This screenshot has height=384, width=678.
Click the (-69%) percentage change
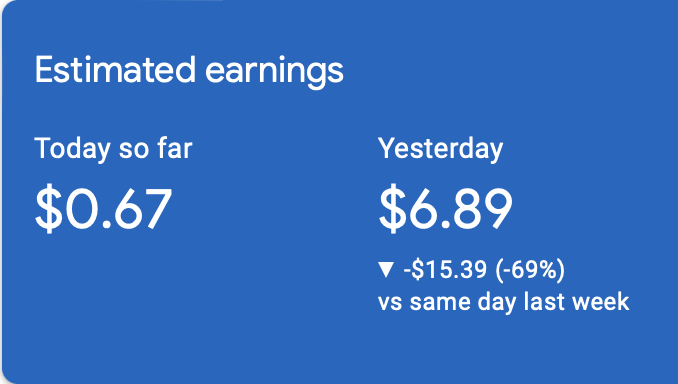pos(530,270)
